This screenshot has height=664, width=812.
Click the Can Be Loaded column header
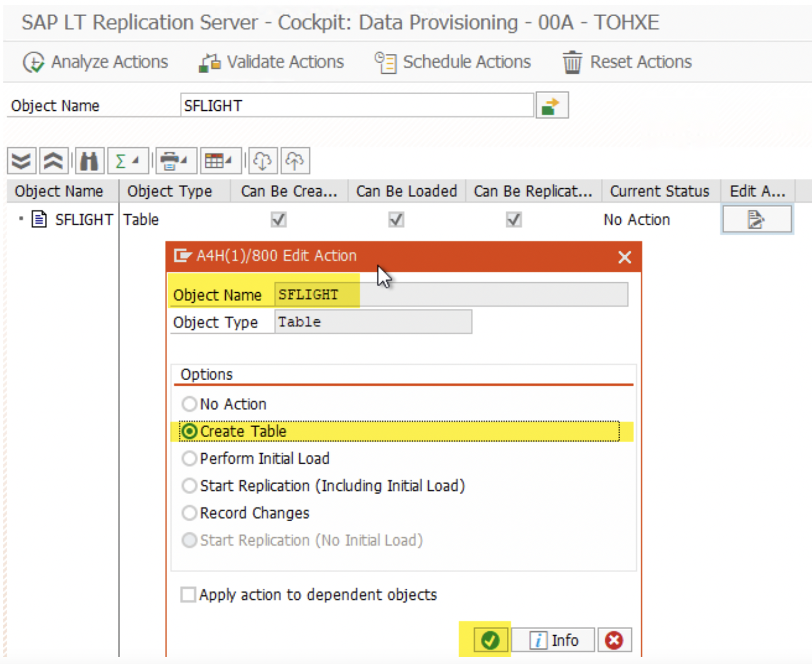click(x=406, y=191)
